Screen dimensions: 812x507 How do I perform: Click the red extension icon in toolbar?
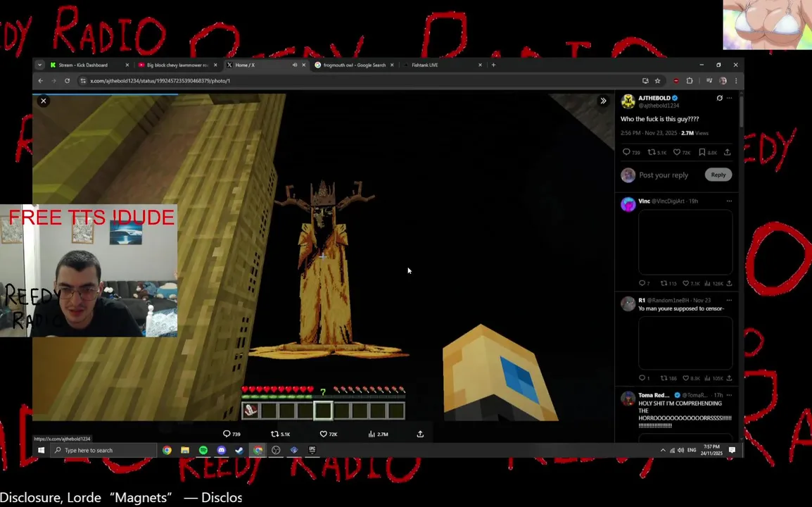coord(676,81)
